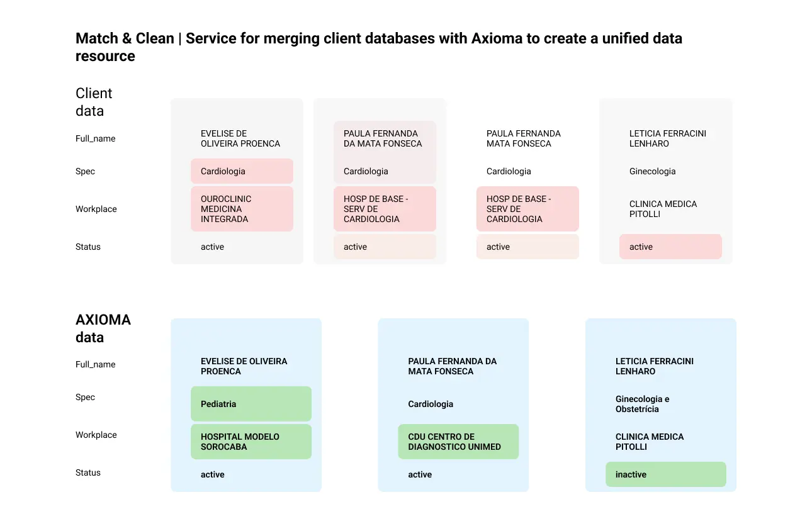Click active status in client Evelise card
The image size is (812, 519).
[212, 247]
